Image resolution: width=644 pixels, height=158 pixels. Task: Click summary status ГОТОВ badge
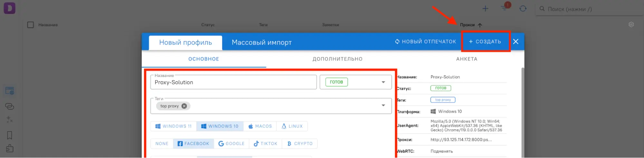(441, 88)
